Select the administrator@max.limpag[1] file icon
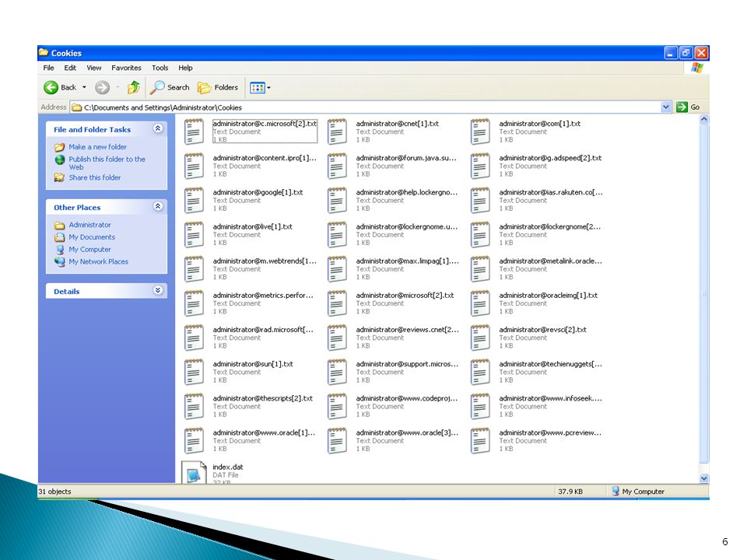 tap(337, 268)
